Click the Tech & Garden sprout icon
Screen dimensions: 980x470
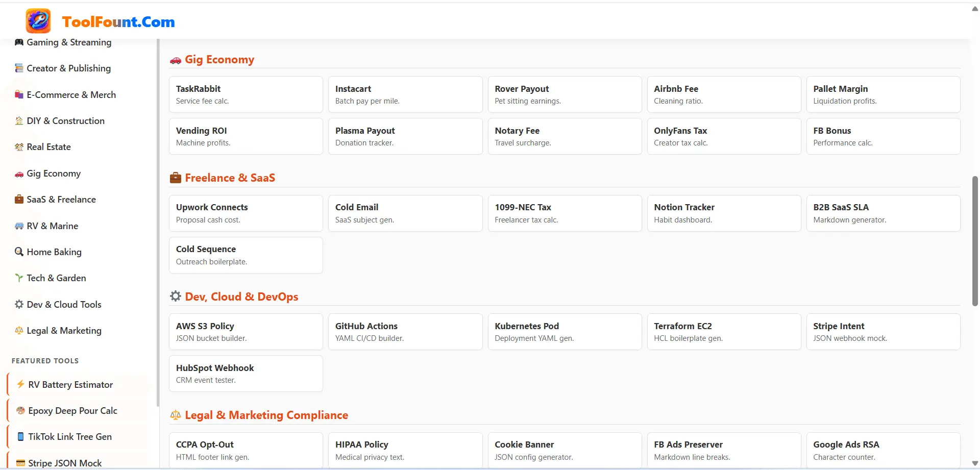point(19,278)
